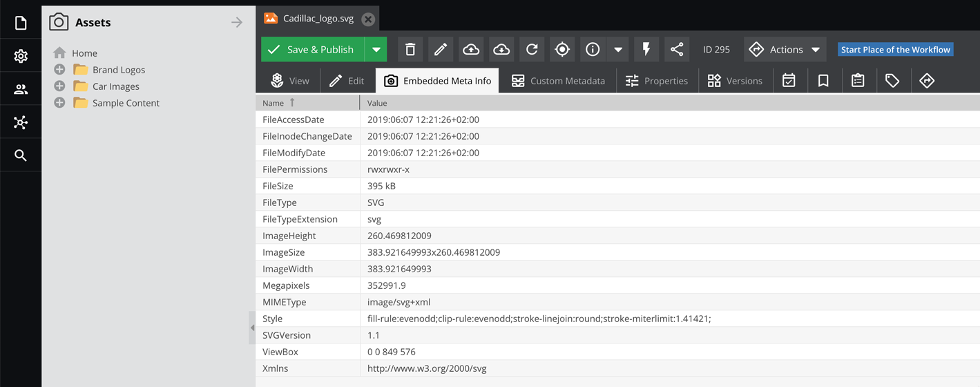Viewport: 980px width, 387px height.
Task: Click the Save & Publish button
Action: pos(313,50)
